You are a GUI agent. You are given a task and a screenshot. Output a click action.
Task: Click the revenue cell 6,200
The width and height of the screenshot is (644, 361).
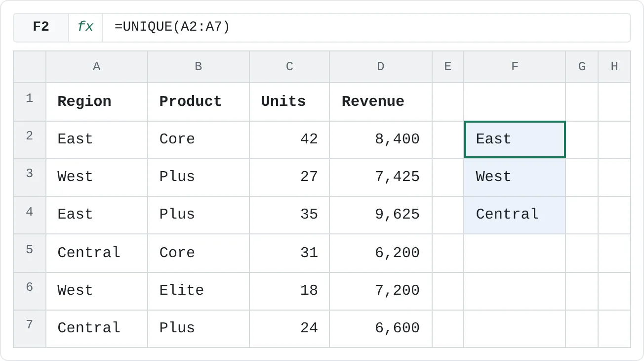tap(381, 253)
